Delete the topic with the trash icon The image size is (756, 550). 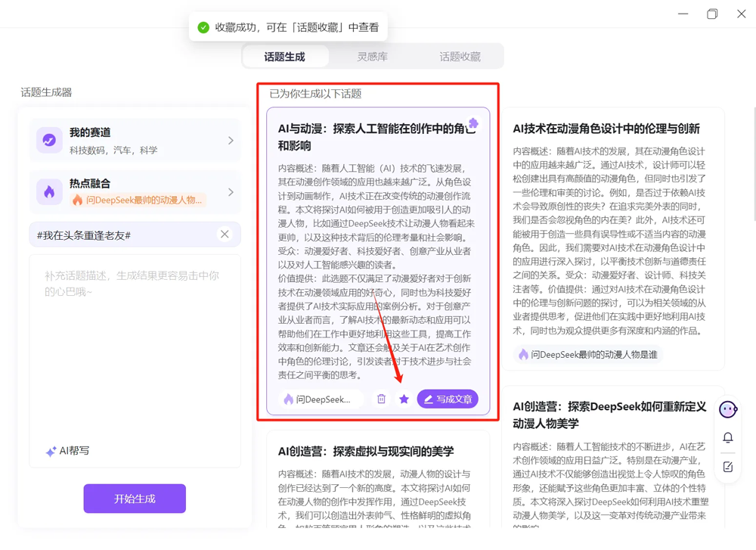pos(381,399)
